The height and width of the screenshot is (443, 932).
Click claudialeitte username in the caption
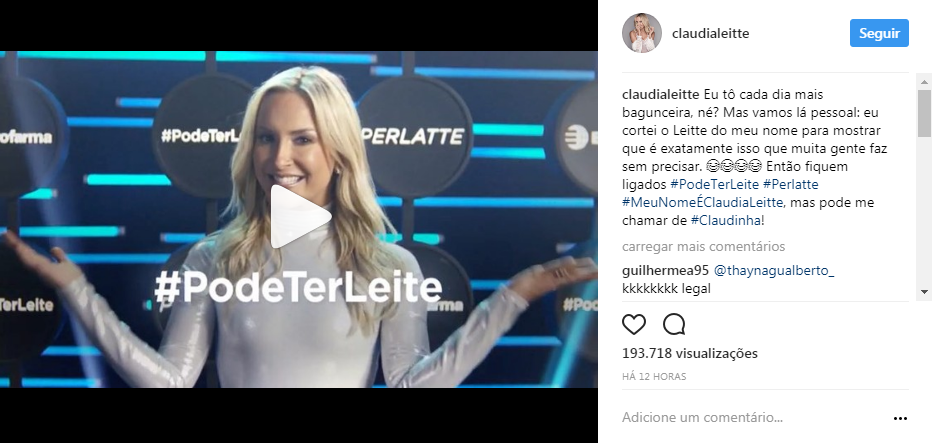[661, 95]
